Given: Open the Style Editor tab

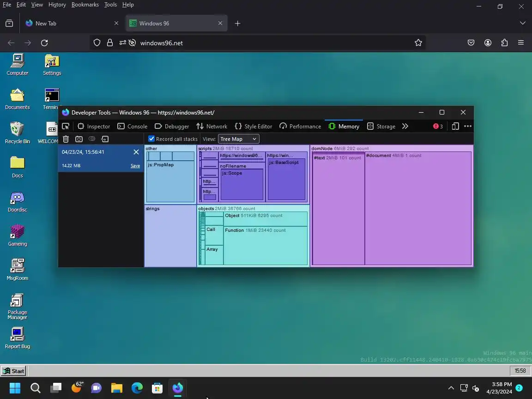Looking at the screenshot, I should tap(254, 126).
